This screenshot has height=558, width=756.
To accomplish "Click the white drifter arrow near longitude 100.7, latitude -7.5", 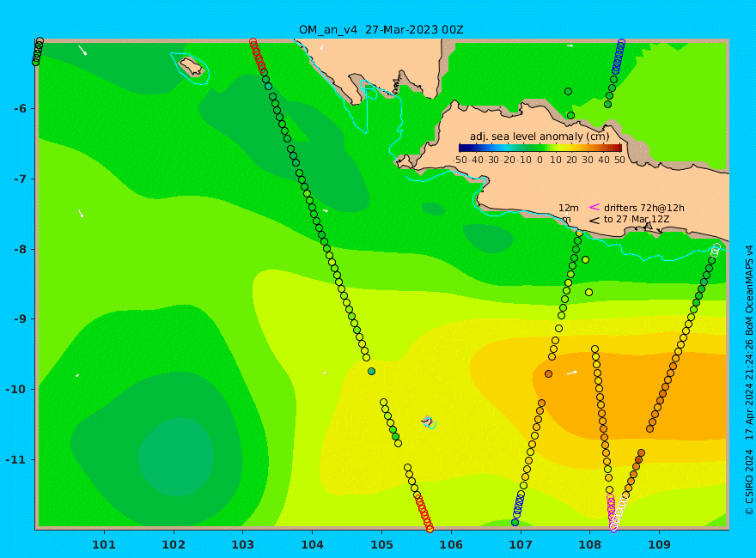I will coord(81,214).
